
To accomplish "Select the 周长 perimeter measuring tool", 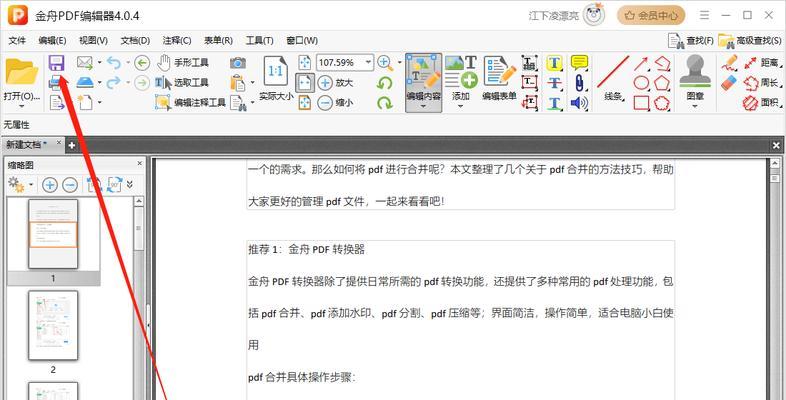I will (762, 83).
